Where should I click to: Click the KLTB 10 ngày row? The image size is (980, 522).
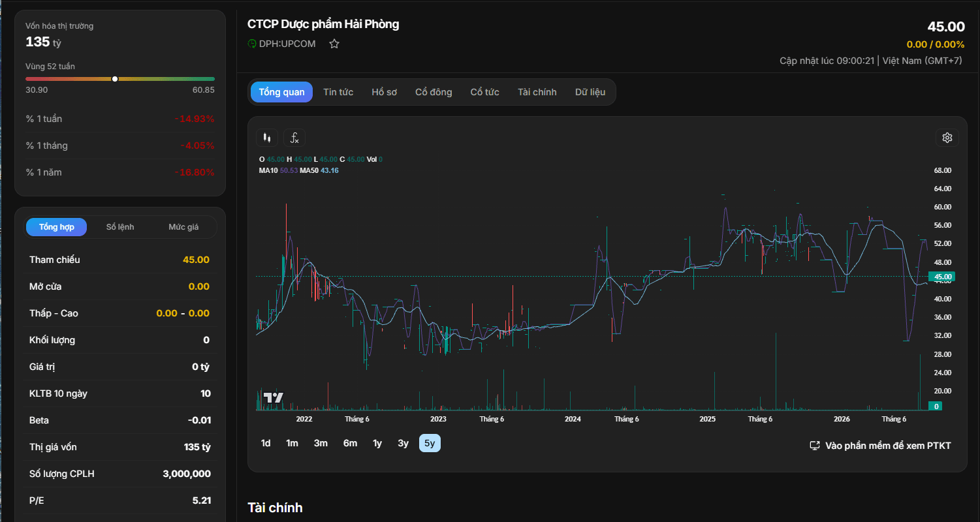pos(119,393)
